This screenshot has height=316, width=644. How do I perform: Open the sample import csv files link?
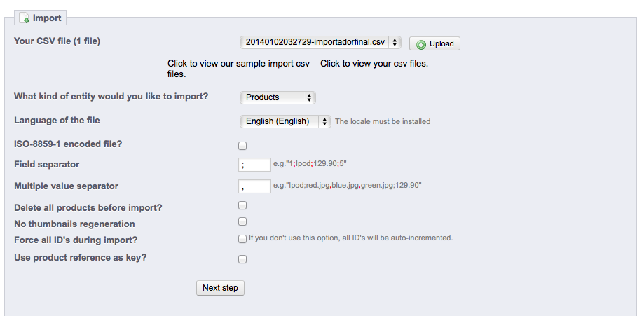[238, 68]
